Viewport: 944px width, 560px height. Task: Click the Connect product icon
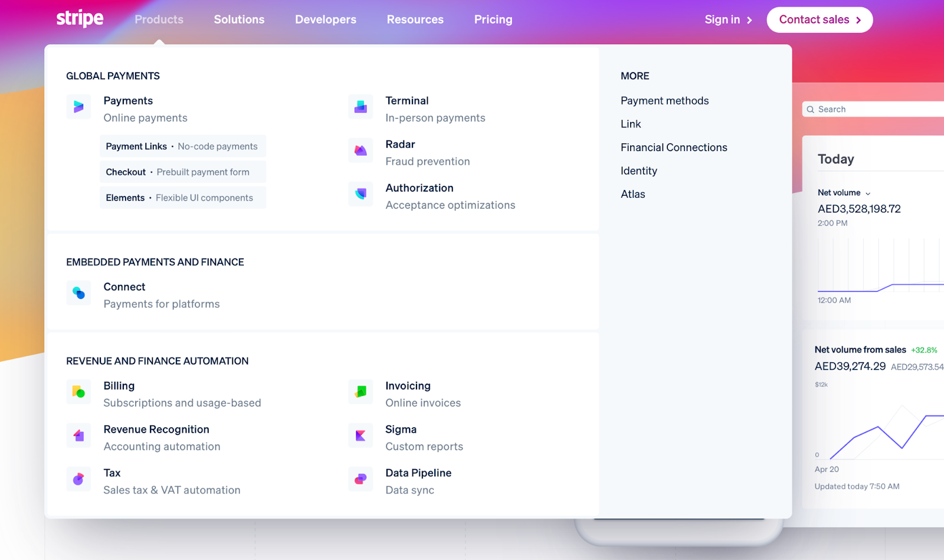78,293
